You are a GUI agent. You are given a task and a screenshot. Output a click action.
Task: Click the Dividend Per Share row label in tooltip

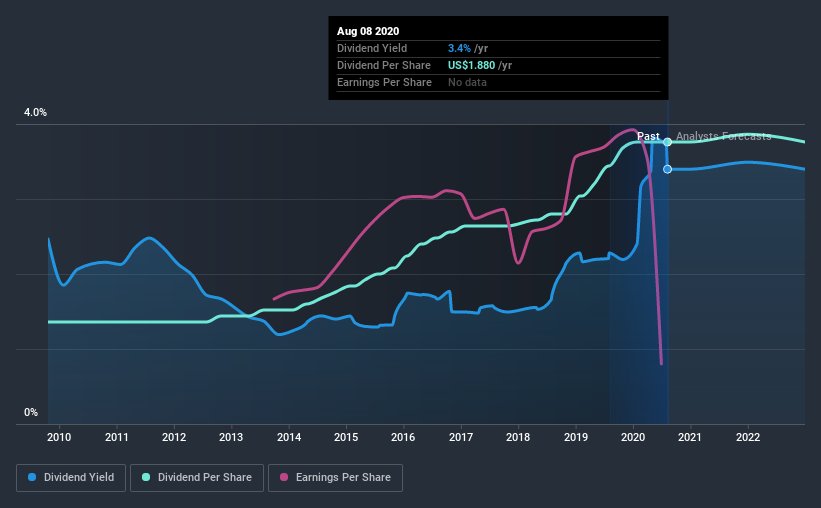[384, 65]
